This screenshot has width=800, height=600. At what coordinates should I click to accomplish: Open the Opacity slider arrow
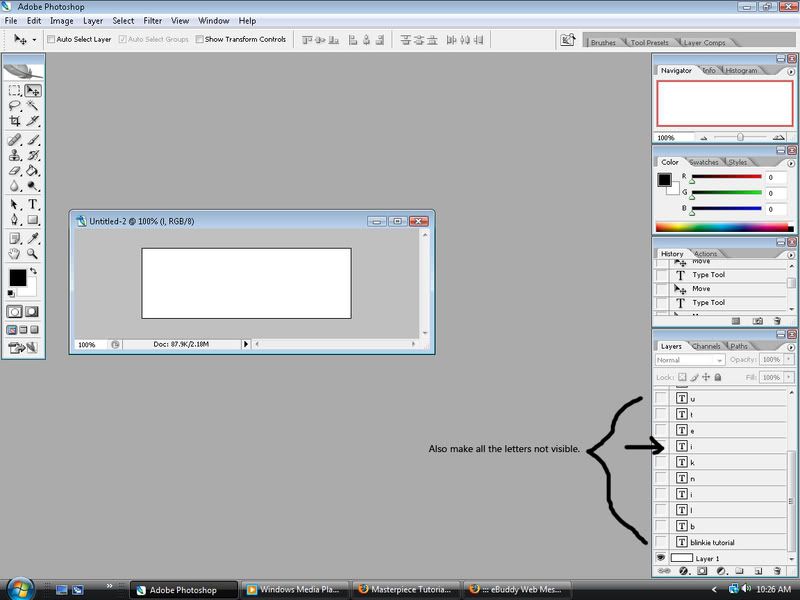pos(789,360)
